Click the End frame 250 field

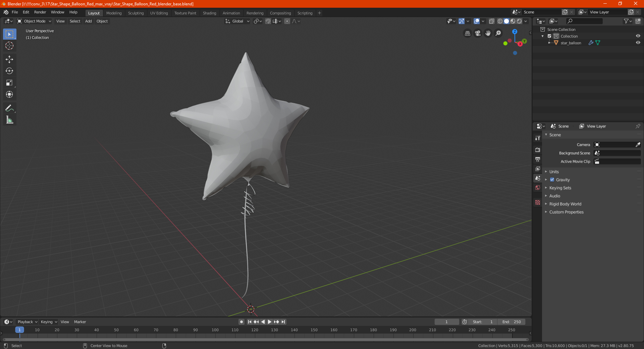click(x=512, y=322)
